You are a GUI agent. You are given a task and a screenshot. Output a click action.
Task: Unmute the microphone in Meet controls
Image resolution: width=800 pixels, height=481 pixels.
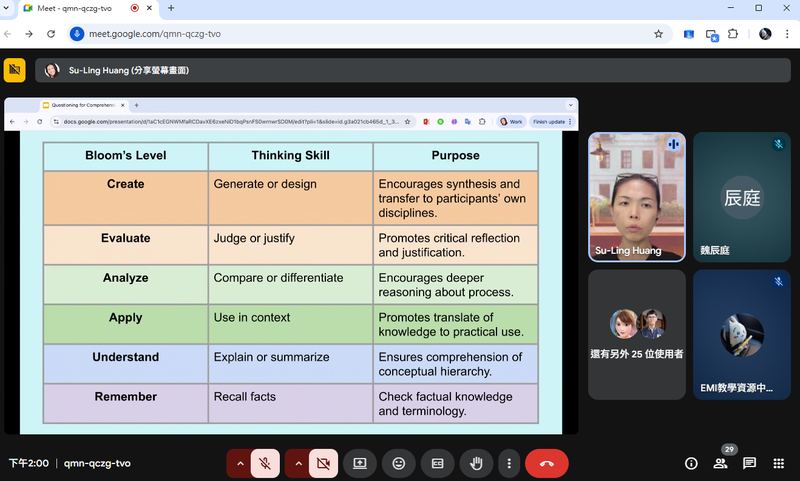pyautogui.click(x=265, y=464)
